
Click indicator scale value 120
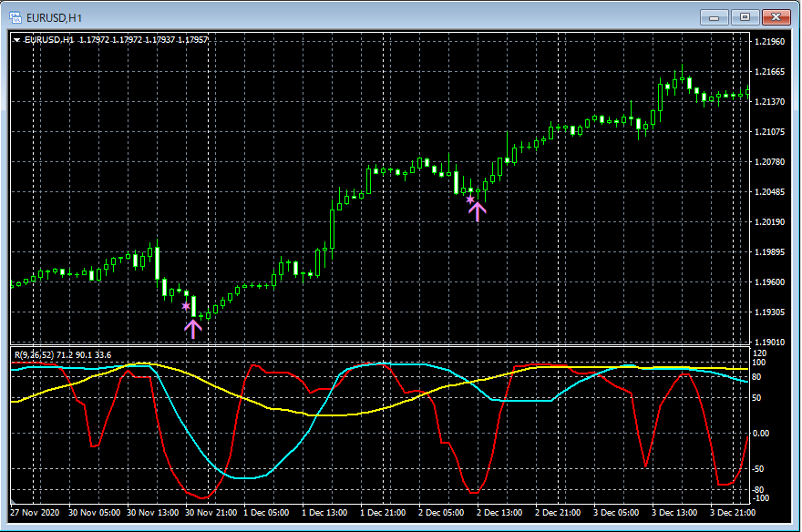tap(760, 353)
